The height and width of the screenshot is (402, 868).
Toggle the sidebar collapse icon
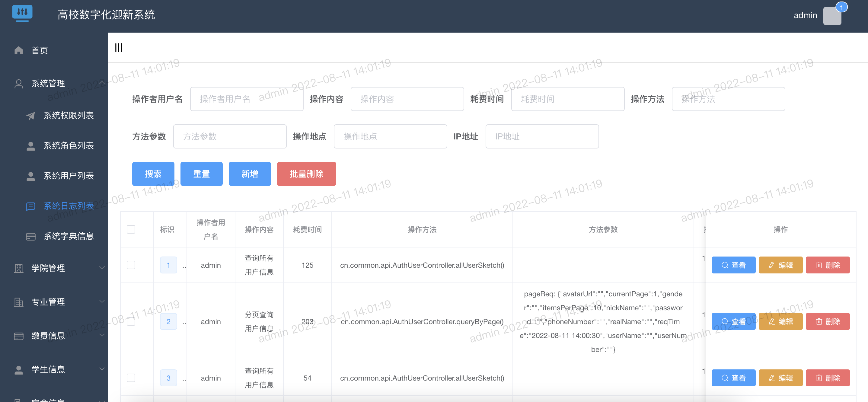point(119,47)
